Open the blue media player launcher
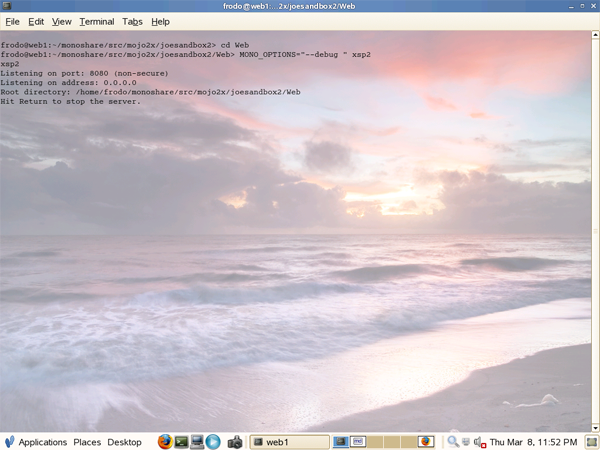 (213, 442)
